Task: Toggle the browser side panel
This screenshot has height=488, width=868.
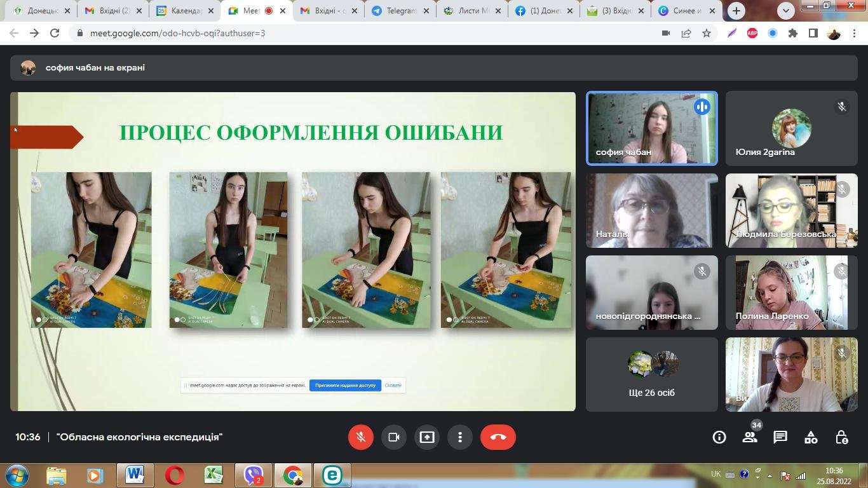Action: click(x=813, y=33)
